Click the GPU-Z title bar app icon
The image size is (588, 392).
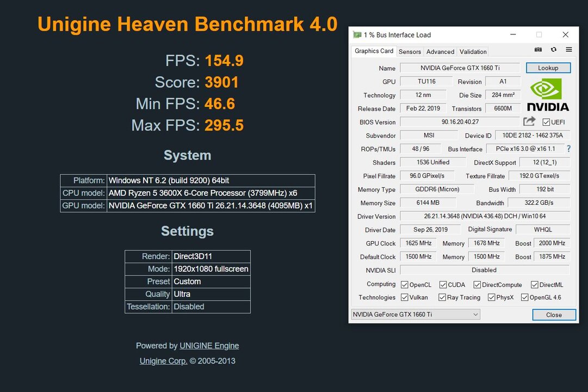(357, 35)
